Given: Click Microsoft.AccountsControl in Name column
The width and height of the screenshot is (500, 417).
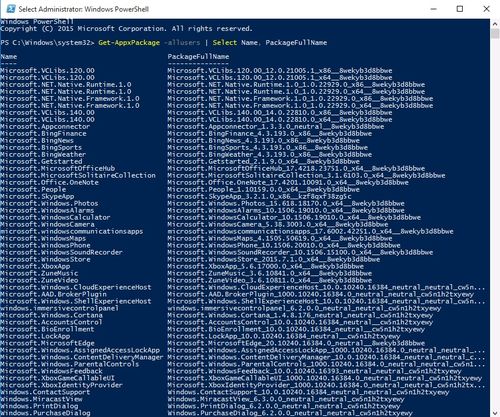Looking at the screenshot, I should [x=51, y=323].
